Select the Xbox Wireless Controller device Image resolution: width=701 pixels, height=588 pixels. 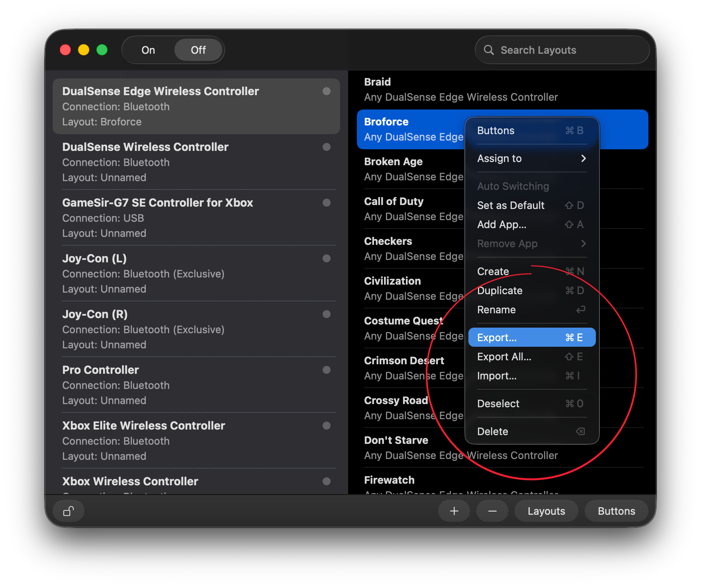point(196,482)
